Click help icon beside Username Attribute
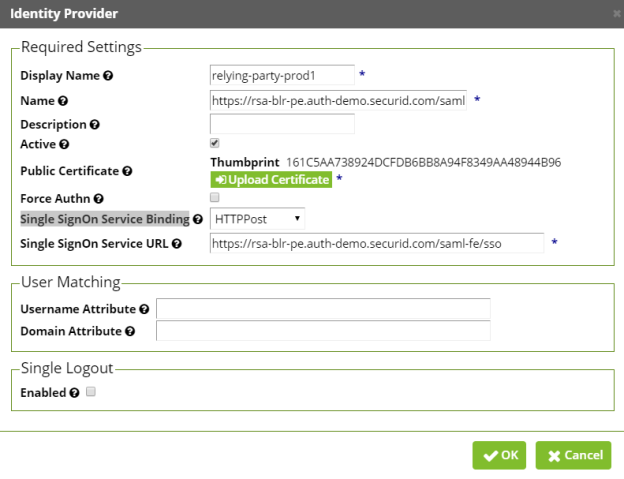Image resolution: width=624 pixels, height=479 pixels. pyautogui.click(x=145, y=309)
